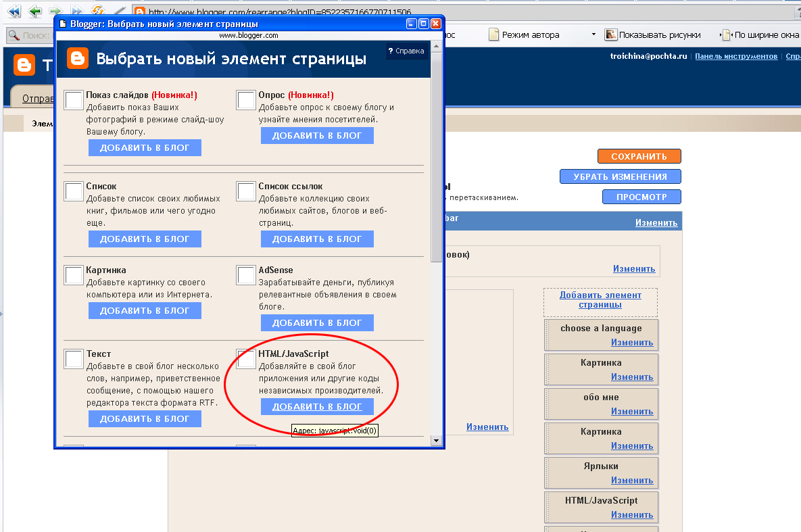
Task: Add Текст to the blog
Action: pos(145,418)
